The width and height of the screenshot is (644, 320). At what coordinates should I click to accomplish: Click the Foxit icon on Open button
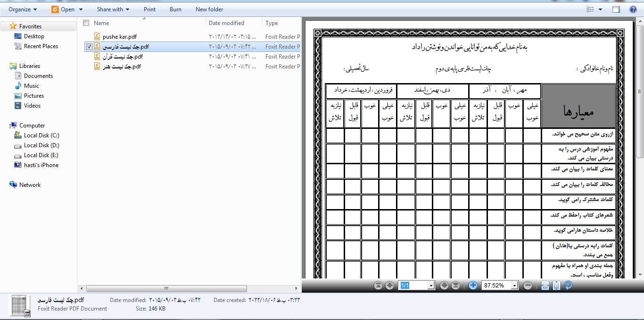(x=55, y=9)
